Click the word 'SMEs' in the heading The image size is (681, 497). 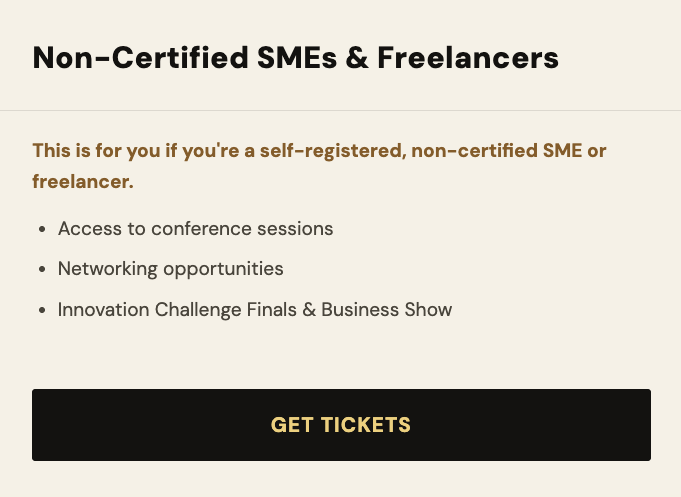coord(297,58)
